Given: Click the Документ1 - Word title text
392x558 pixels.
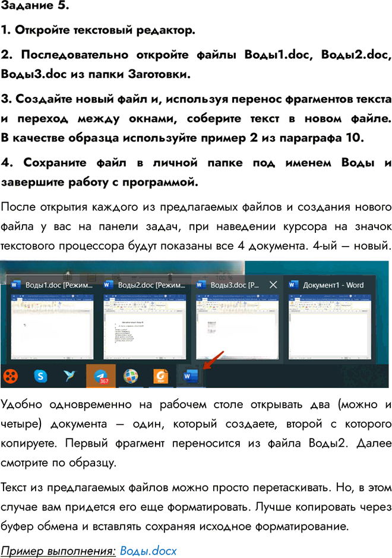Looking at the screenshot, I should pyautogui.click(x=333, y=285).
